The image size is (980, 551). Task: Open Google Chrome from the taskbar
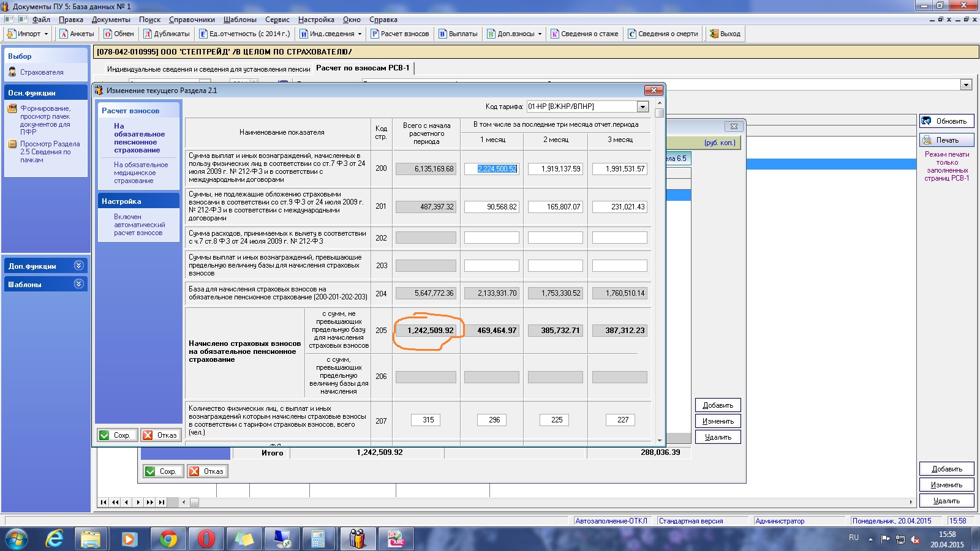coord(168,539)
